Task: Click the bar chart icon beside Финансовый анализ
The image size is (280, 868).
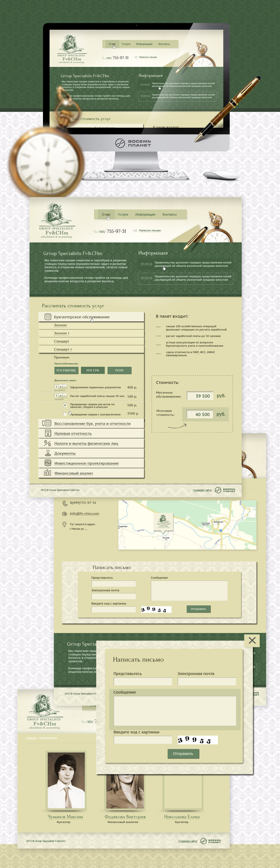Action: (47, 473)
